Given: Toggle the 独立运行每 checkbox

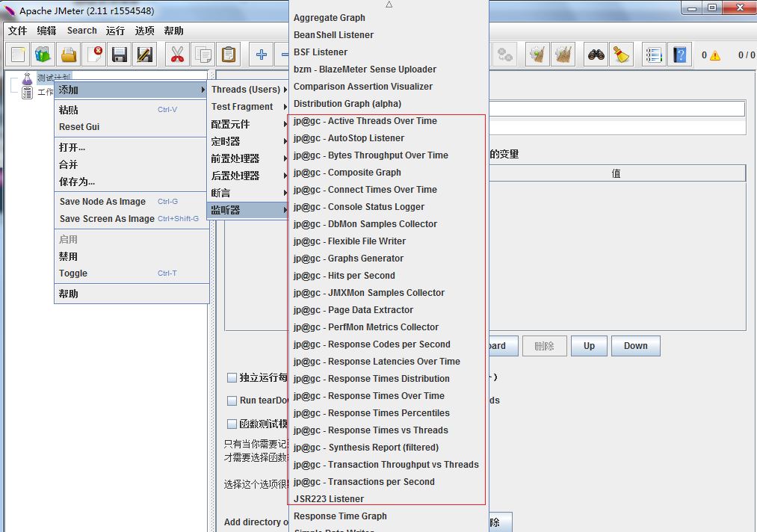Looking at the screenshot, I should click(x=232, y=378).
